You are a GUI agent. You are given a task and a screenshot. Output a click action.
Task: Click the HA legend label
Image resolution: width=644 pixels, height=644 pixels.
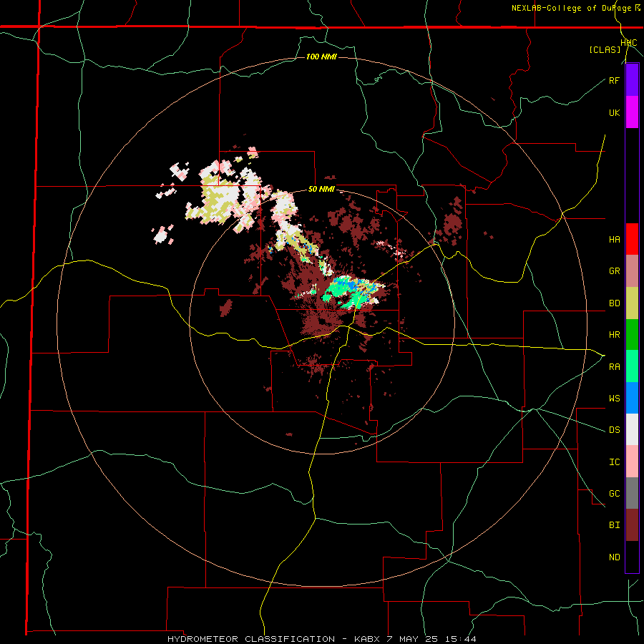(614, 239)
